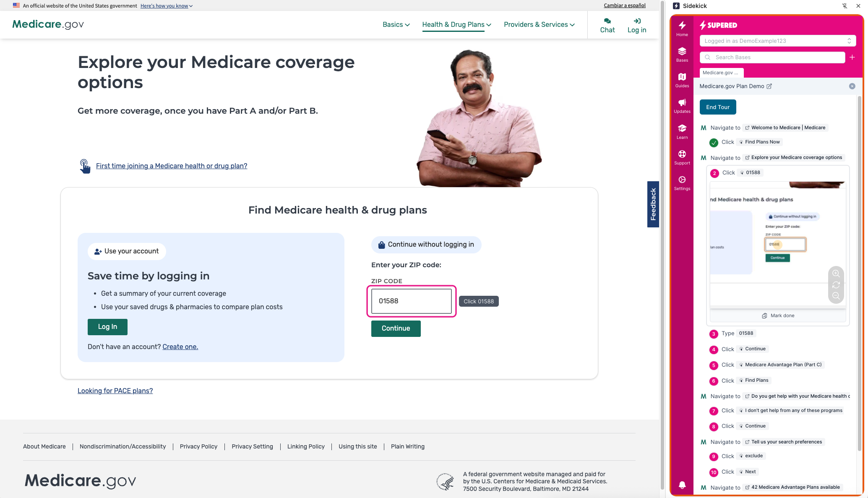Open First time joining a Medicare plan link
868x498 pixels.
point(172,166)
